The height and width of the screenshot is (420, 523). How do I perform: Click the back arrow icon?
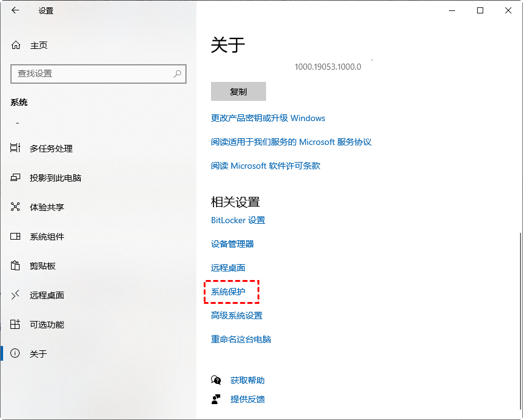point(15,10)
